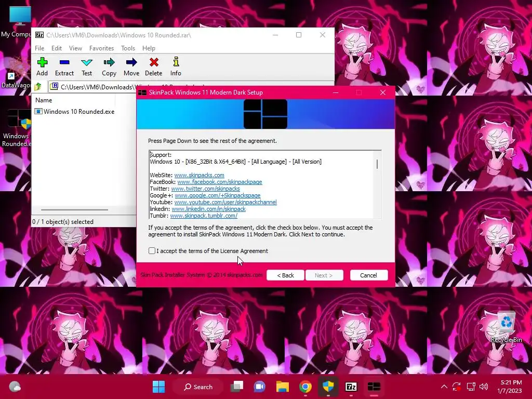This screenshot has height=399, width=532.
Task: Select the Copy tool in 7-Zip
Action: point(109,66)
